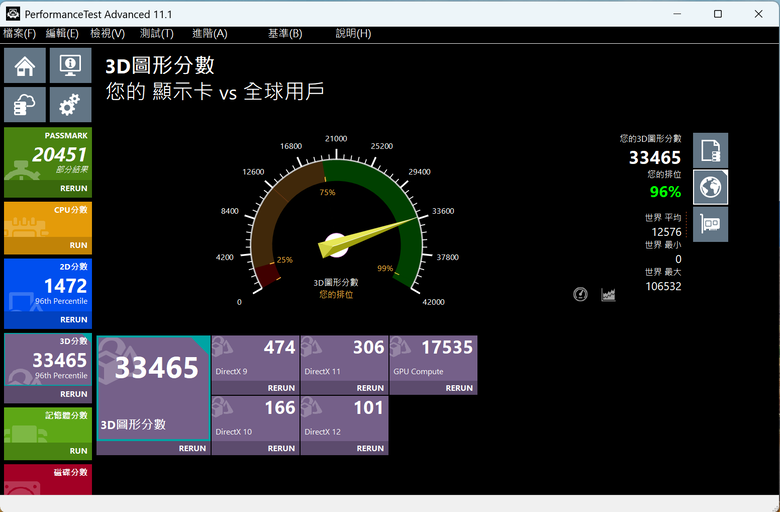
Task: Select the 2D分數 1472 tile
Action: pyautogui.click(x=48, y=286)
